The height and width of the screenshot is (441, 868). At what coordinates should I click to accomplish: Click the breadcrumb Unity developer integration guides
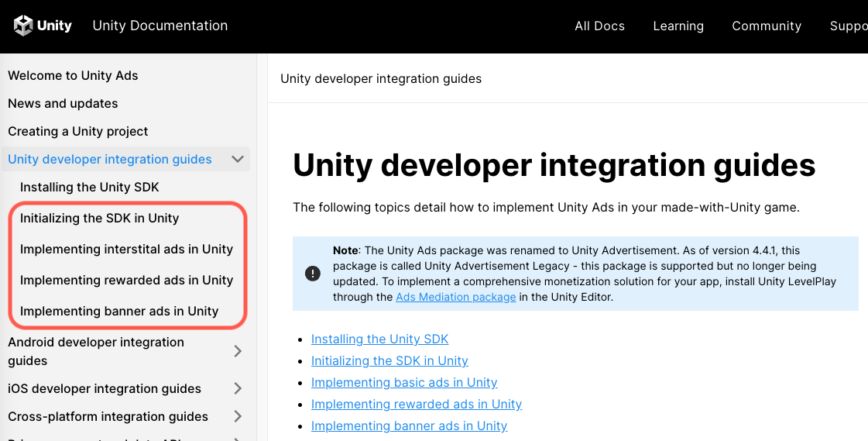click(x=381, y=79)
